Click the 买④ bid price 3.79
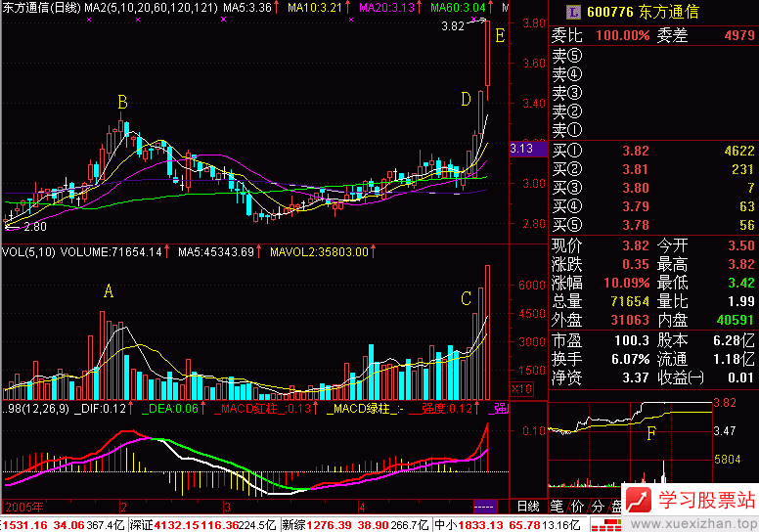Image resolution: width=759 pixels, height=532 pixels. tap(636, 206)
